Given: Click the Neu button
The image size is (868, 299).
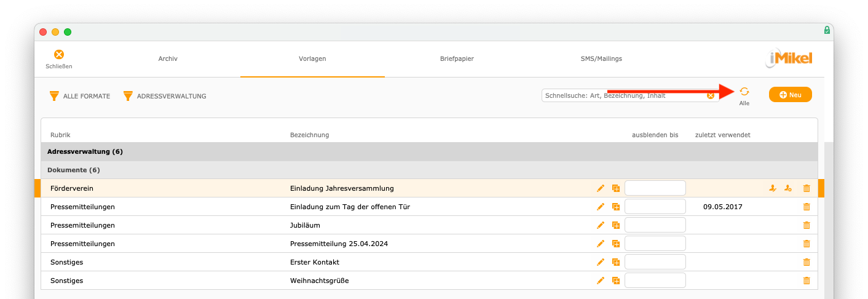Looking at the screenshot, I should 790,95.
